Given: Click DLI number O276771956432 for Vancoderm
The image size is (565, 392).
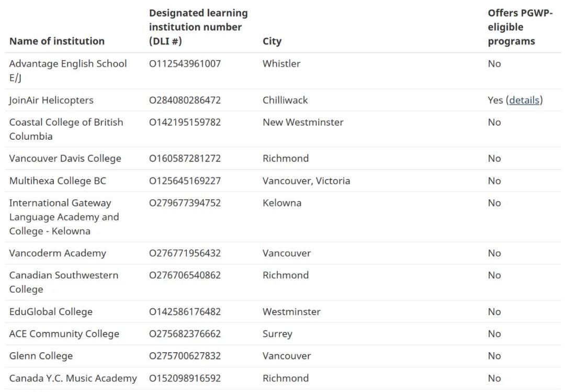Looking at the screenshot, I should [x=185, y=253].
